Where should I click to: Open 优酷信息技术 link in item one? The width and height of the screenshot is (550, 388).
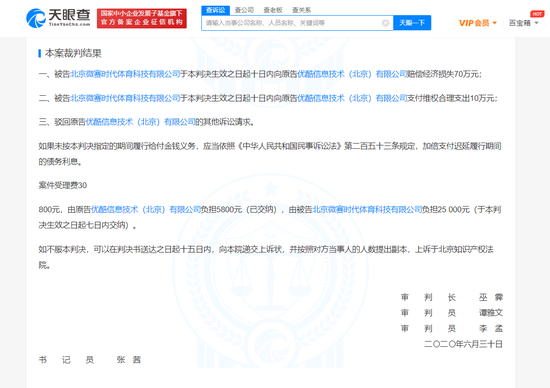[352, 74]
